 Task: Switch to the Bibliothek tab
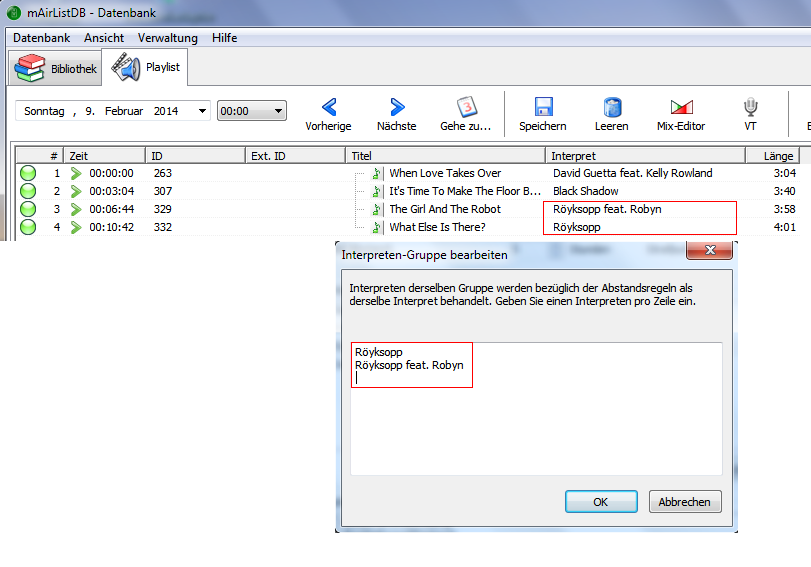point(56,69)
